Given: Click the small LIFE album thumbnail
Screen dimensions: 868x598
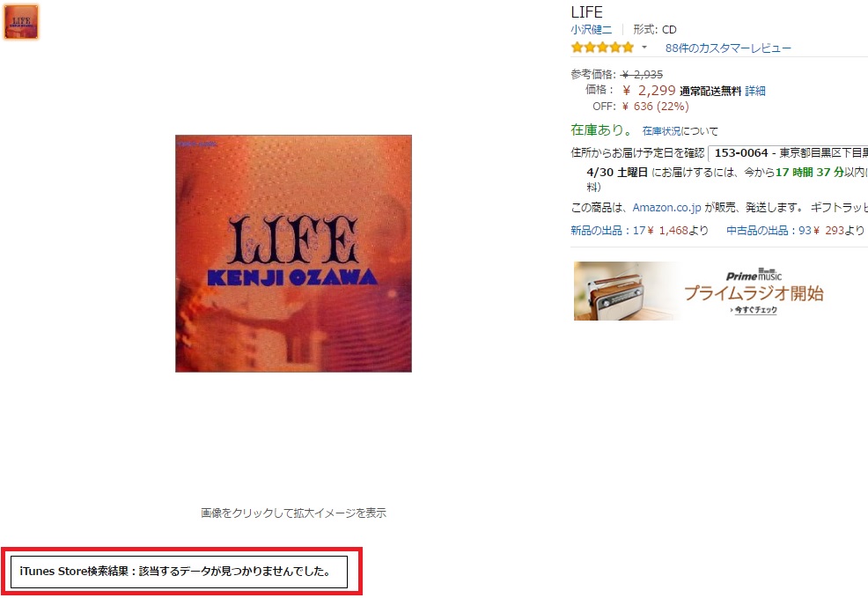Looking at the screenshot, I should click(x=21, y=22).
